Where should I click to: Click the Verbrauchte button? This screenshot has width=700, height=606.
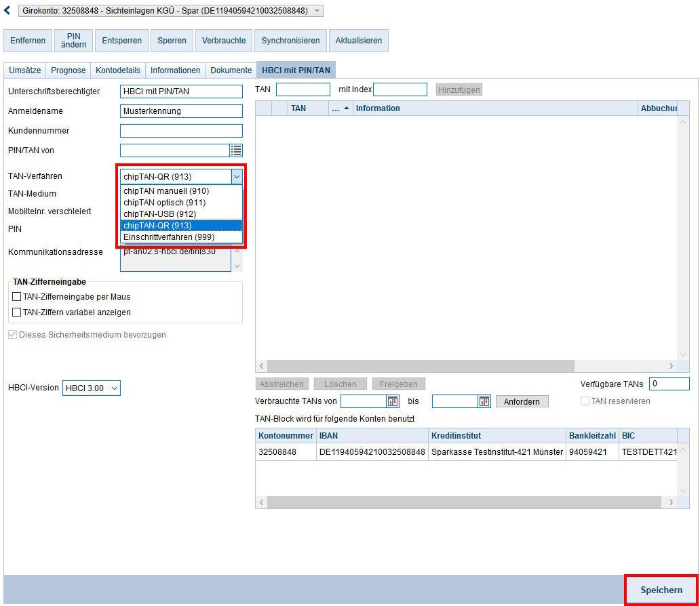tap(224, 41)
